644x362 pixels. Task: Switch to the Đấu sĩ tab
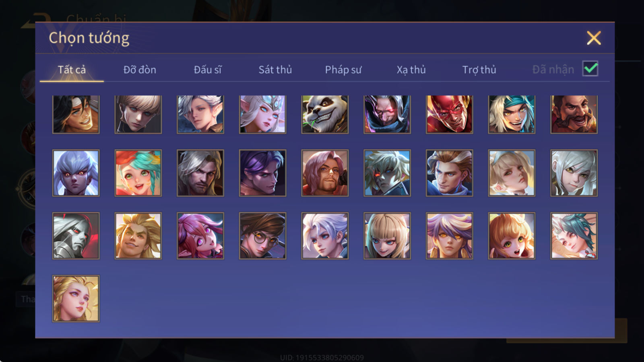tap(208, 70)
